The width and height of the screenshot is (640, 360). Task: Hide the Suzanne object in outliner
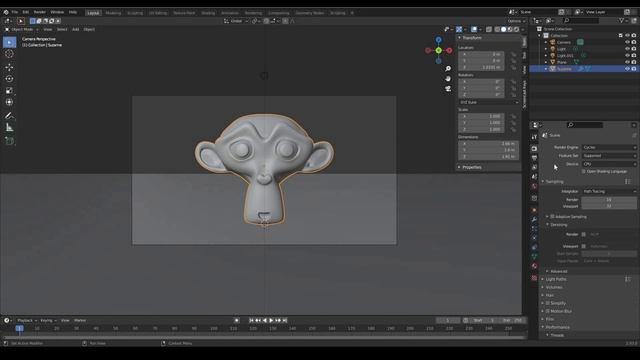pos(627,69)
